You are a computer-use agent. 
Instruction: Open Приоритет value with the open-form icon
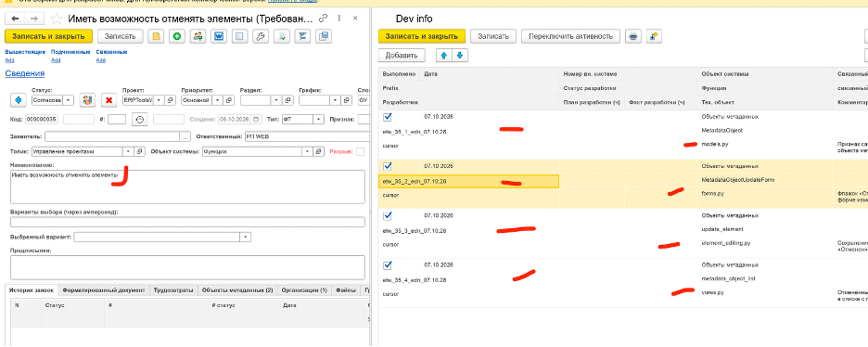(230, 100)
